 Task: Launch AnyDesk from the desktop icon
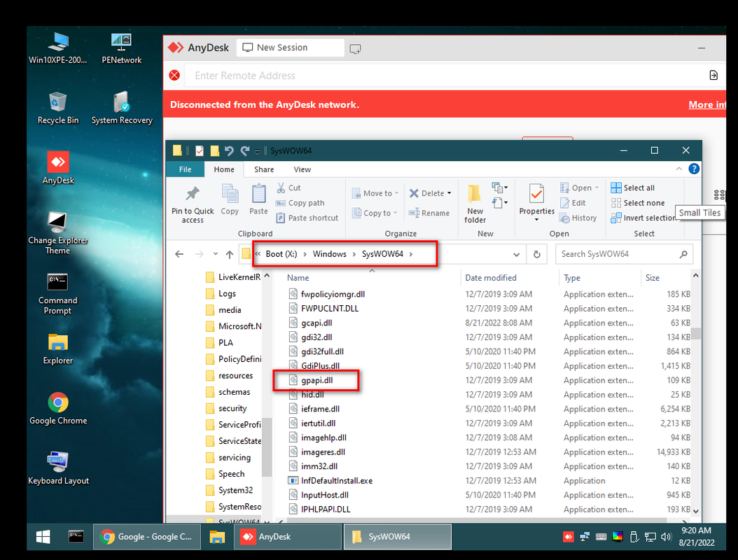click(58, 168)
